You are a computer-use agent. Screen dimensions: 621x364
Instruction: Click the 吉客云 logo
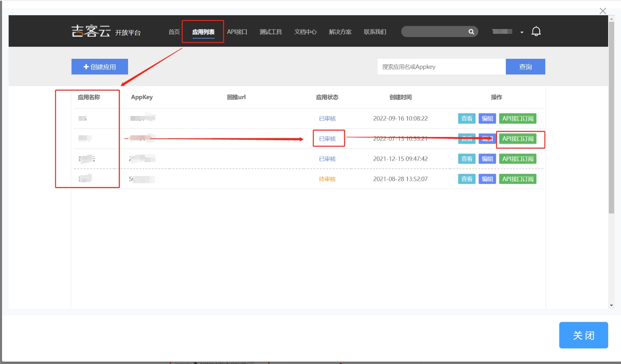click(91, 31)
